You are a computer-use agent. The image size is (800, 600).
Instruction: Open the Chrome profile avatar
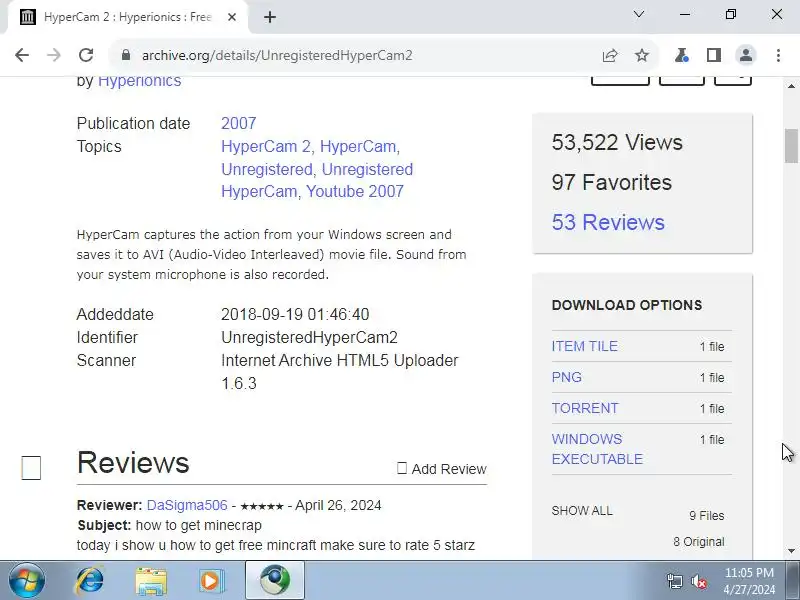point(746,55)
